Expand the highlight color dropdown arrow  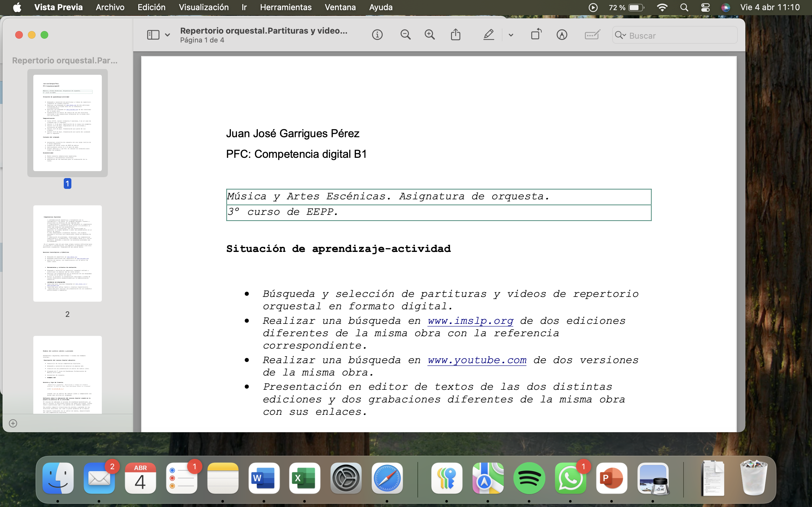(511, 35)
